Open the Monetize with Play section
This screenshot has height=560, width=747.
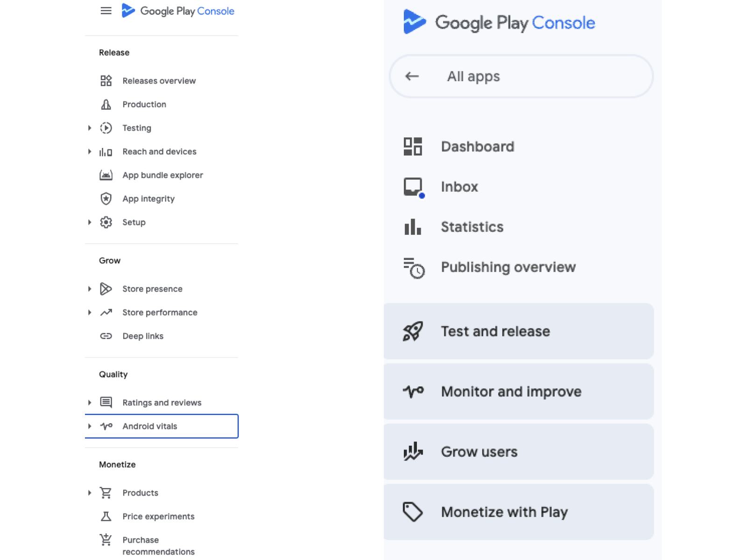coord(519,512)
